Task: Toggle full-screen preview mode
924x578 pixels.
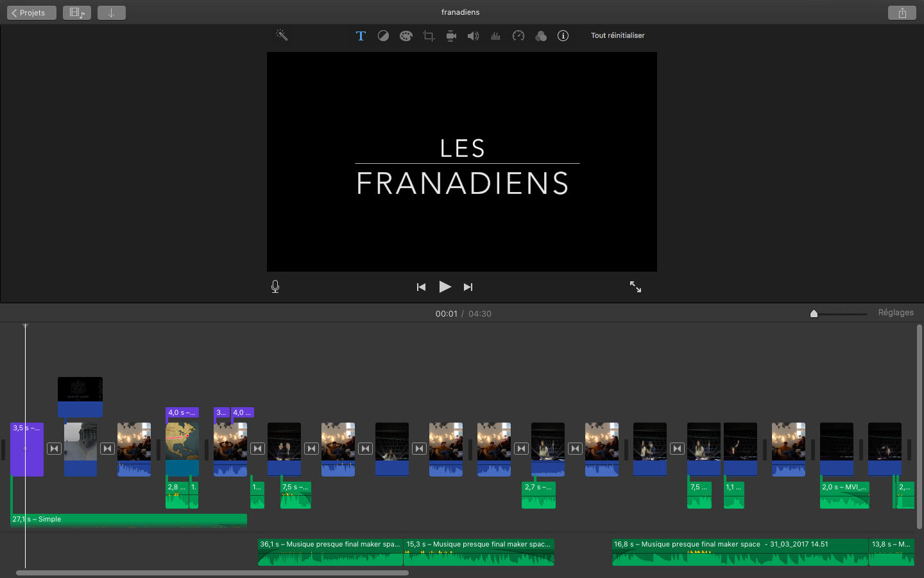Action: (x=635, y=287)
